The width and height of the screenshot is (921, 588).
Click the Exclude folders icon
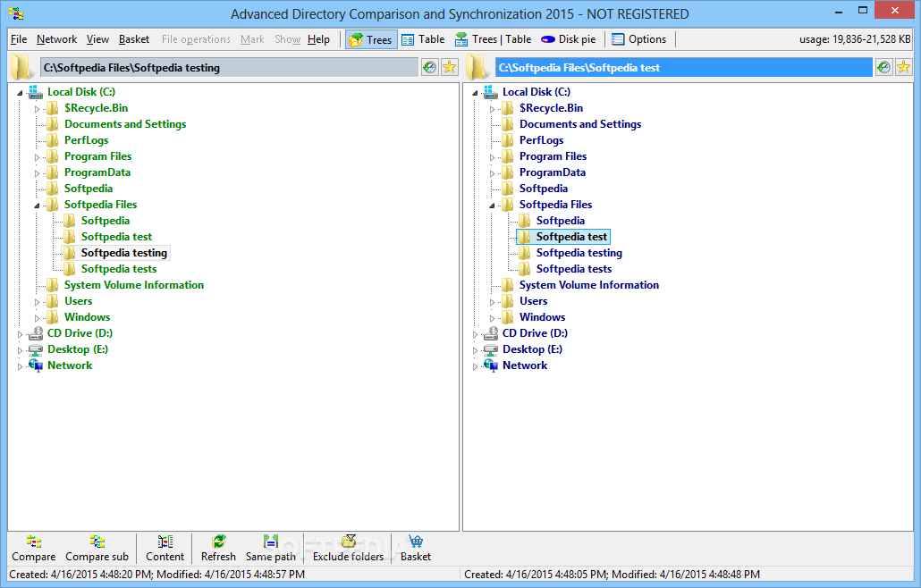(349, 541)
